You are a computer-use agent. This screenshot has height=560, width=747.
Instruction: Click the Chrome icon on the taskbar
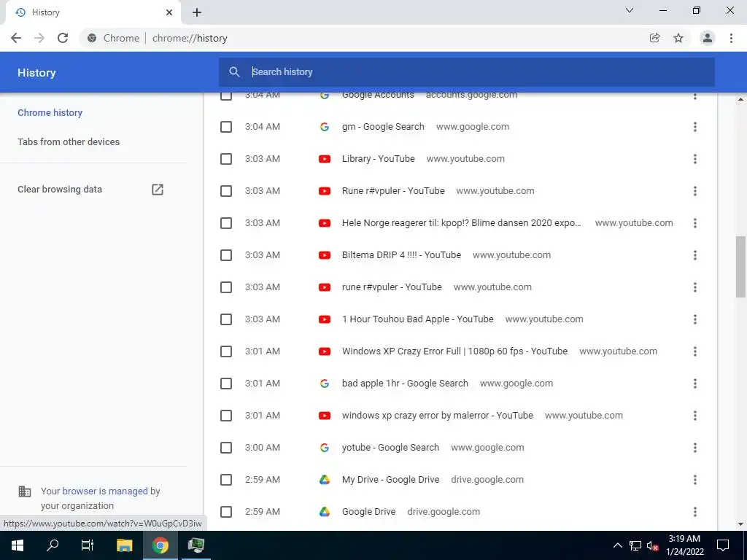tap(160, 545)
